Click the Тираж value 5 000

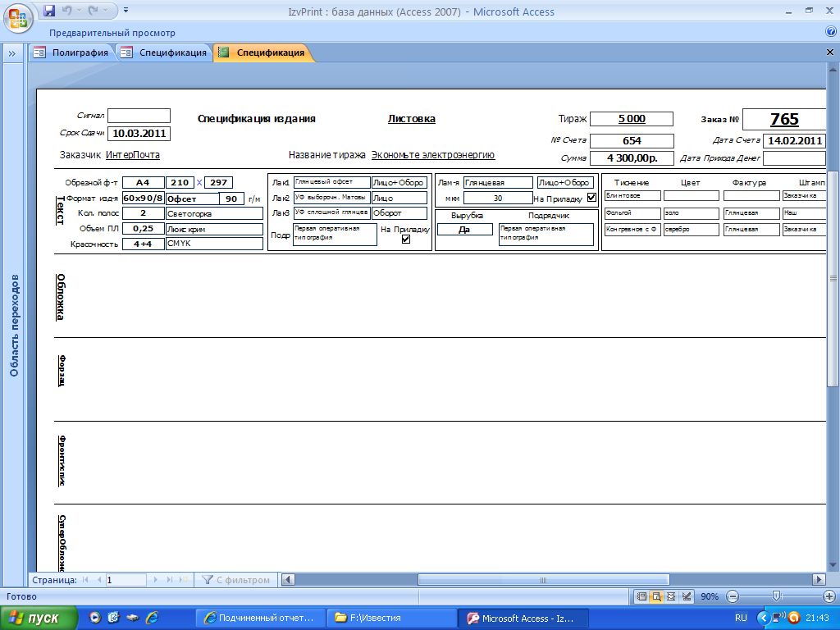632,118
